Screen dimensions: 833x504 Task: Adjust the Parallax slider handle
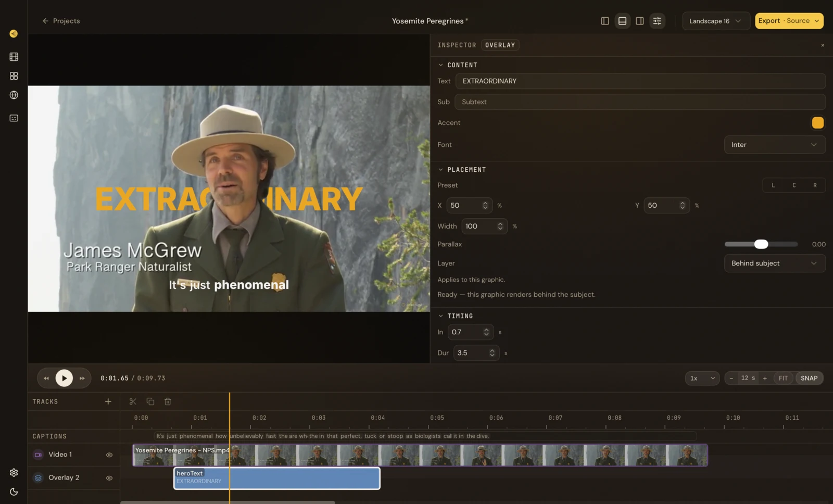point(761,244)
